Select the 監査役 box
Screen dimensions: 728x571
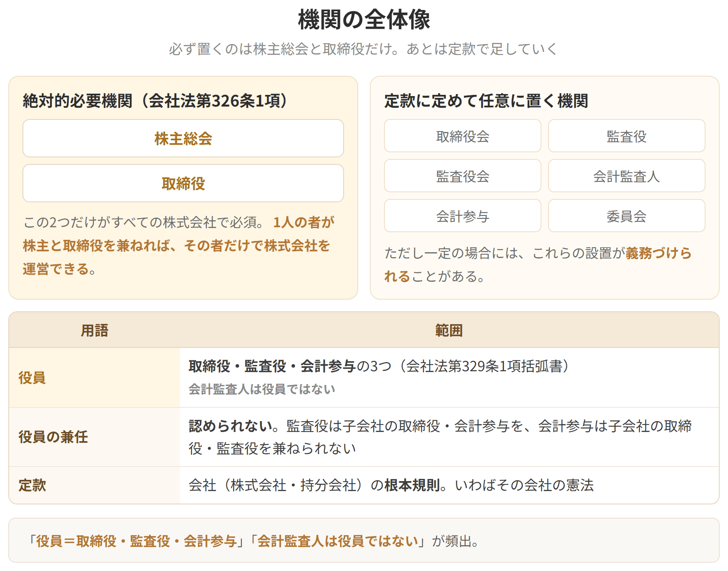(627, 136)
